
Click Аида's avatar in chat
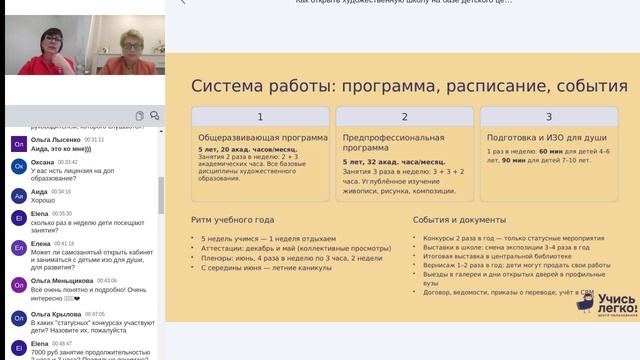[19, 196]
